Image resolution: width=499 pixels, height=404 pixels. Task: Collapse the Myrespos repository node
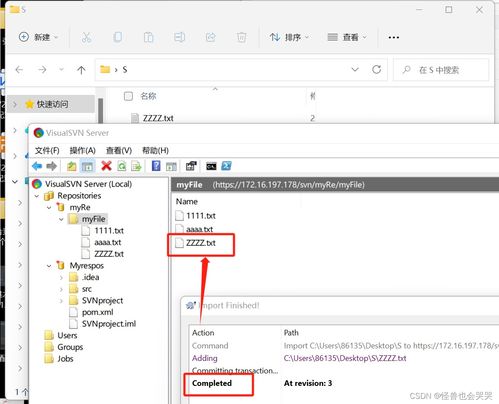coord(49,266)
